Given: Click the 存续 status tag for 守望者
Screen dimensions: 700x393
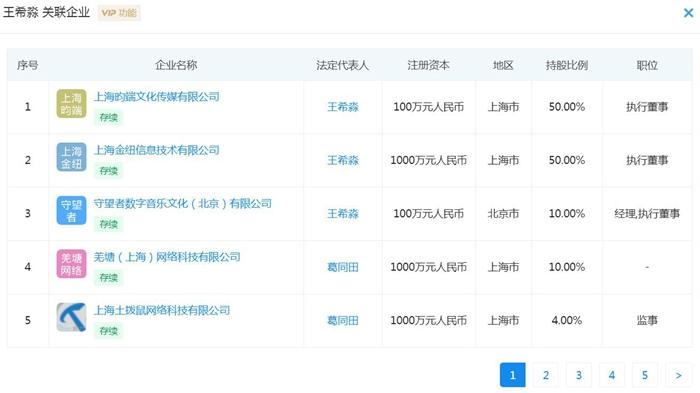Looking at the screenshot, I should 108,224.
